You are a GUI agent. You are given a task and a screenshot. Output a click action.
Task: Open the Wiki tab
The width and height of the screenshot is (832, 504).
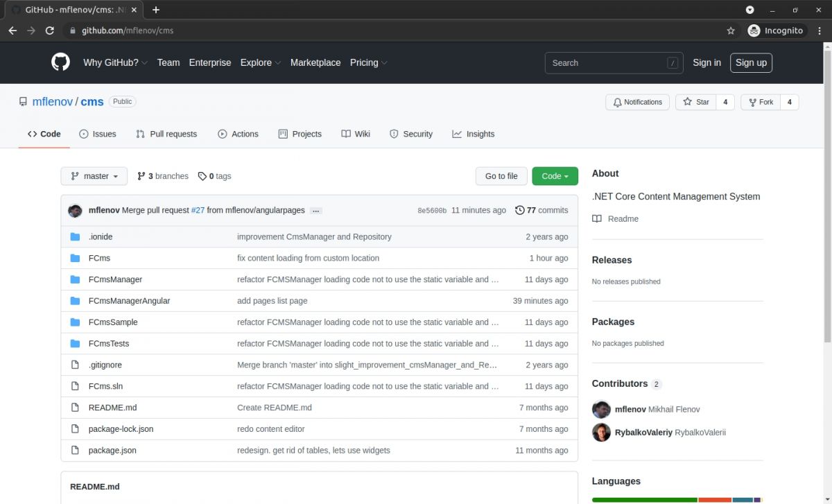pos(356,134)
